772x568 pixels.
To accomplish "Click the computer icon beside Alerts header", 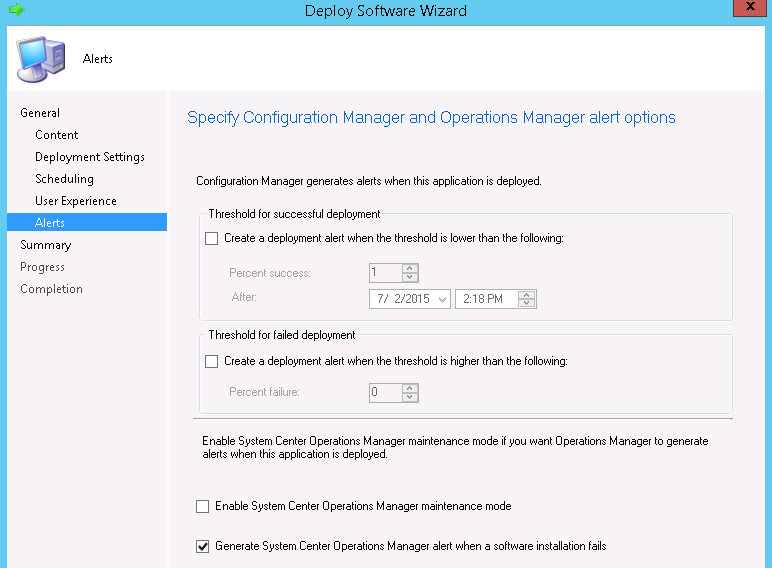I will click(41, 58).
